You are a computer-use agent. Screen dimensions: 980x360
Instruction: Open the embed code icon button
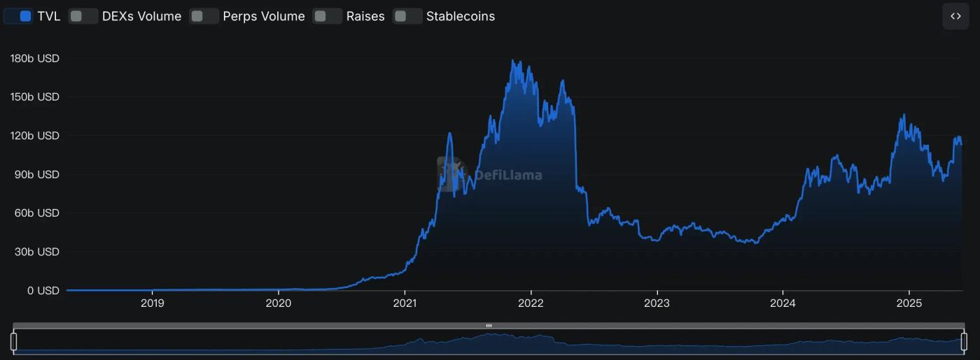(x=955, y=16)
